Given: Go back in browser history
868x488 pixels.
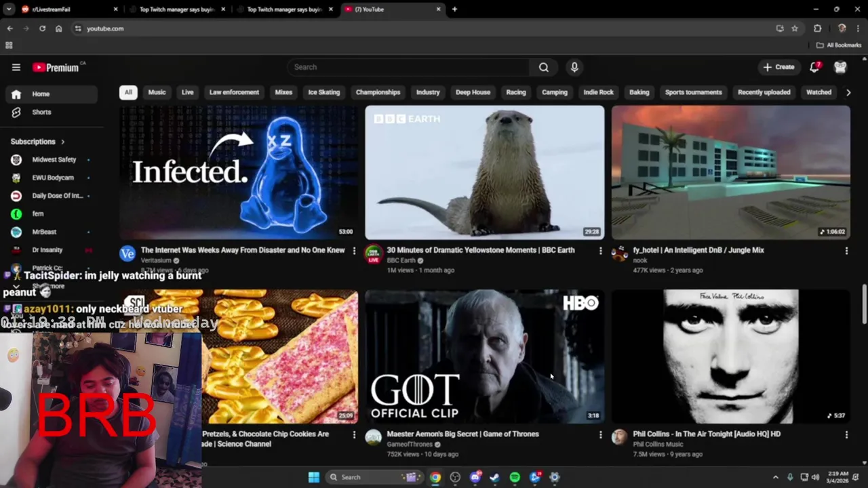Looking at the screenshot, I should click(9, 28).
